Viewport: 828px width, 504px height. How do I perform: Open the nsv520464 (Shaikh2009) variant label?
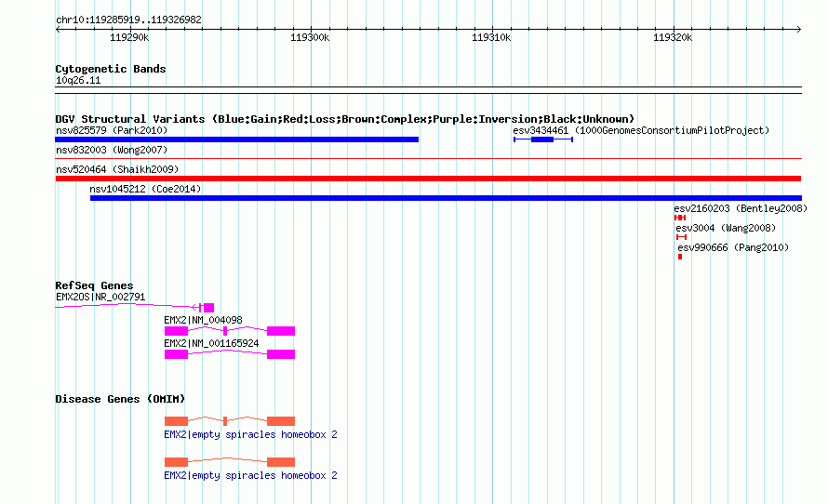(x=117, y=169)
